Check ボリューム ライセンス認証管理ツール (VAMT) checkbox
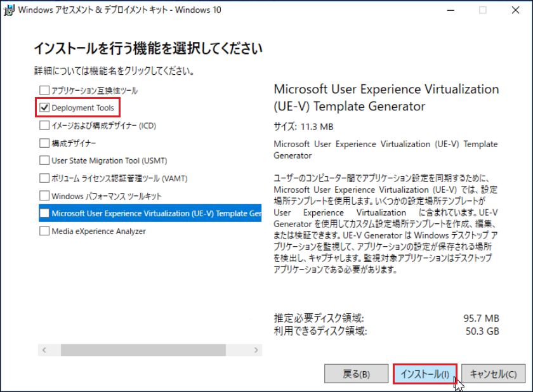The width and height of the screenshot is (533, 392). click(x=44, y=178)
